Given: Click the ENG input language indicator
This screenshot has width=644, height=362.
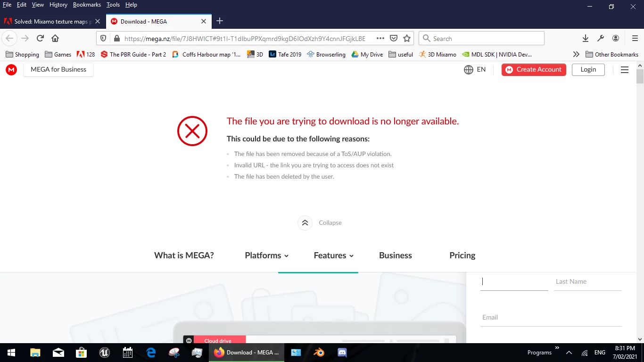Looking at the screenshot, I should (x=600, y=353).
